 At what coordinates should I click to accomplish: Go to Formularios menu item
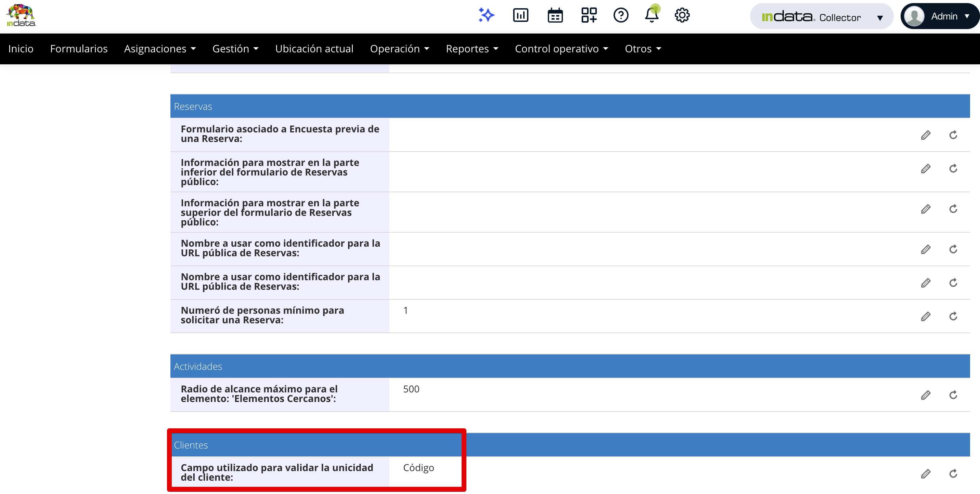coord(79,49)
